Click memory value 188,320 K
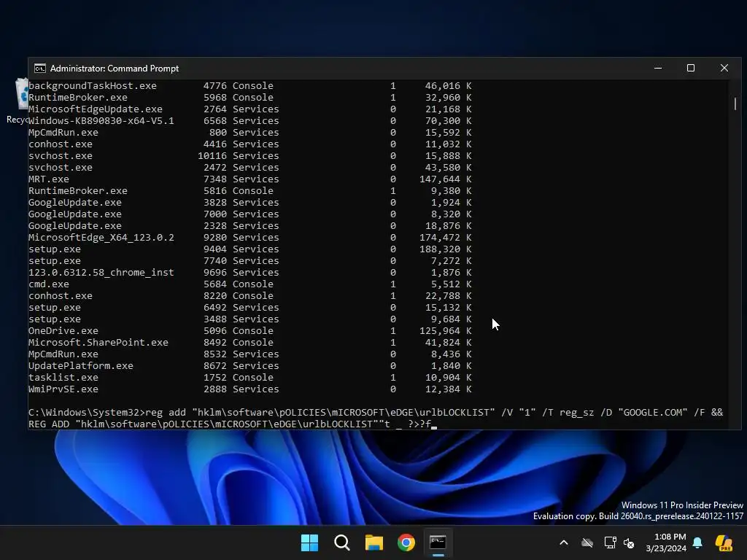 click(446, 249)
